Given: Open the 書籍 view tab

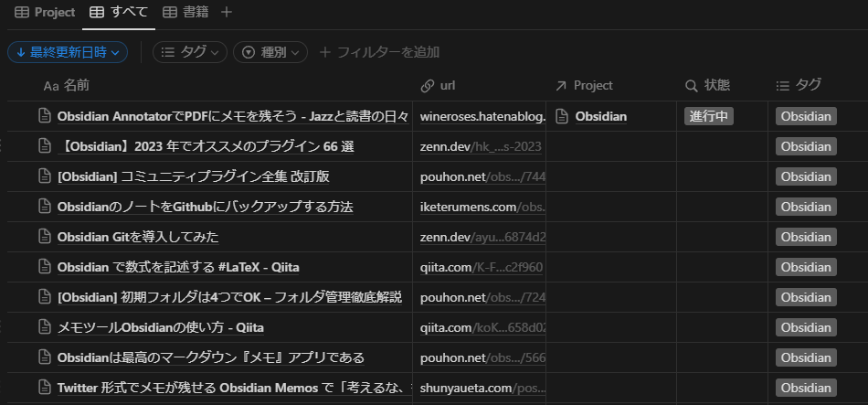Looking at the screenshot, I should (186, 13).
